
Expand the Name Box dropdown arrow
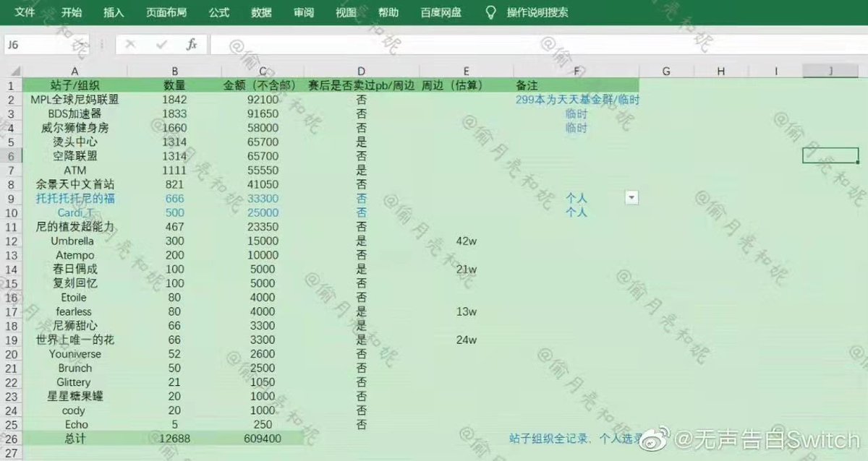tap(83, 45)
